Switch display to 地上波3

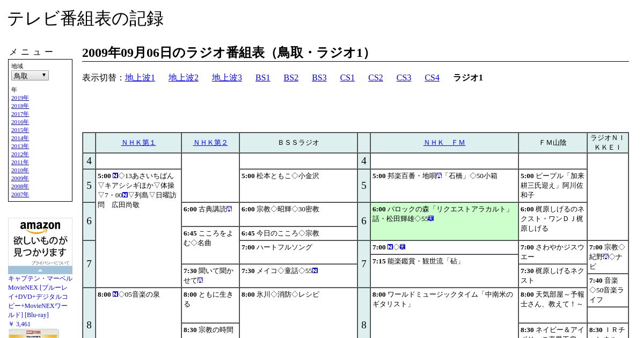[x=227, y=78]
